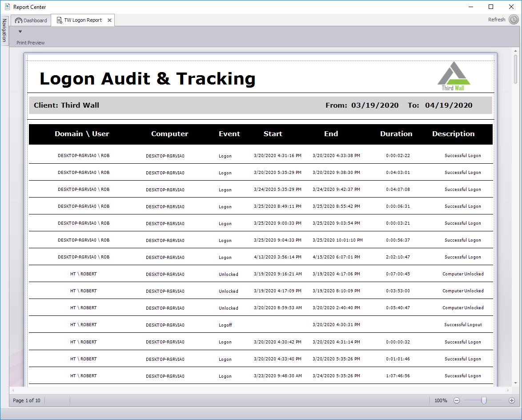Click duration 0:00:00:32
Viewport: 522px width, 420px height.
tap(398, 342)
